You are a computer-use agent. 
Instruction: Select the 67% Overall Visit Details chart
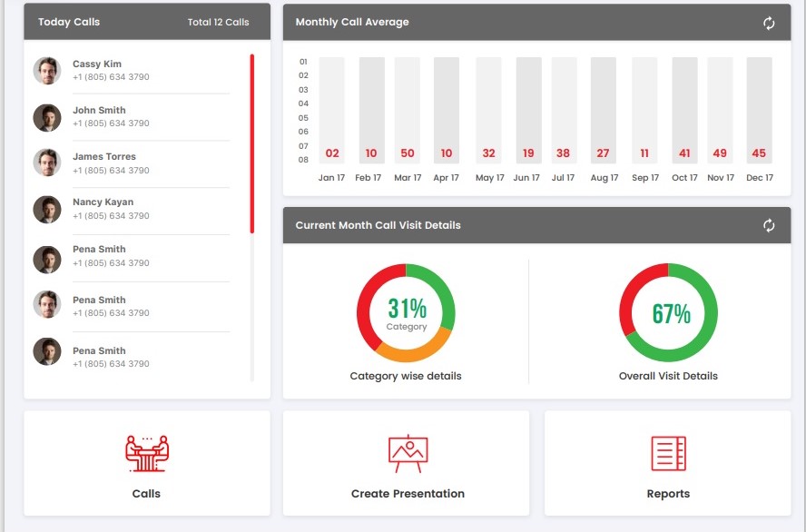(668, 312)
